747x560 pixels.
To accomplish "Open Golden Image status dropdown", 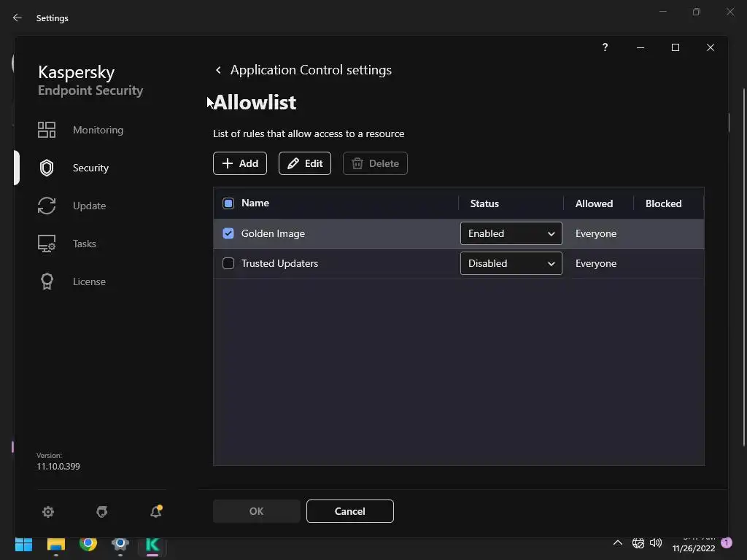I will pos(511,233).
